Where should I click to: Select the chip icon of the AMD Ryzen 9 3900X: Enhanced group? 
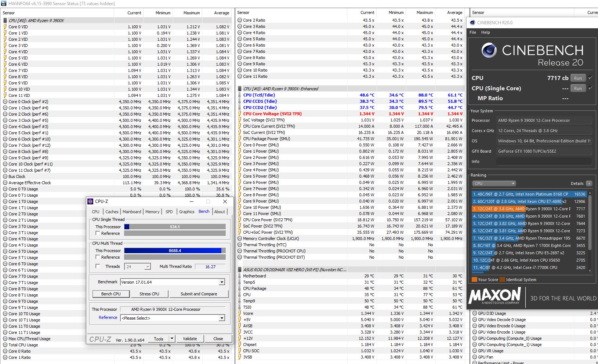pyautogui.click(x=240, y=89)
